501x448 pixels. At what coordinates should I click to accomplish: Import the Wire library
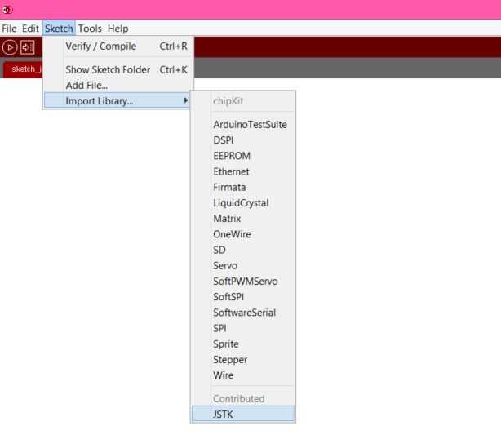click(x=243, y=375)
